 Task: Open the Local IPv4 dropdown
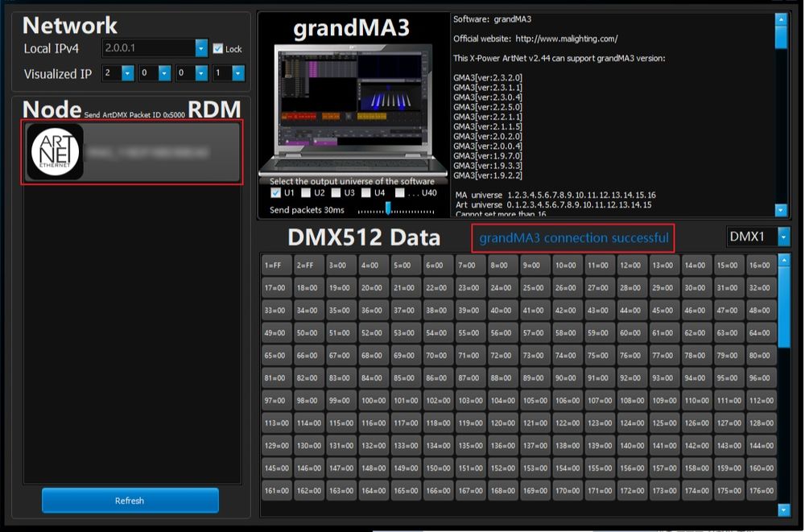(201, 48)
